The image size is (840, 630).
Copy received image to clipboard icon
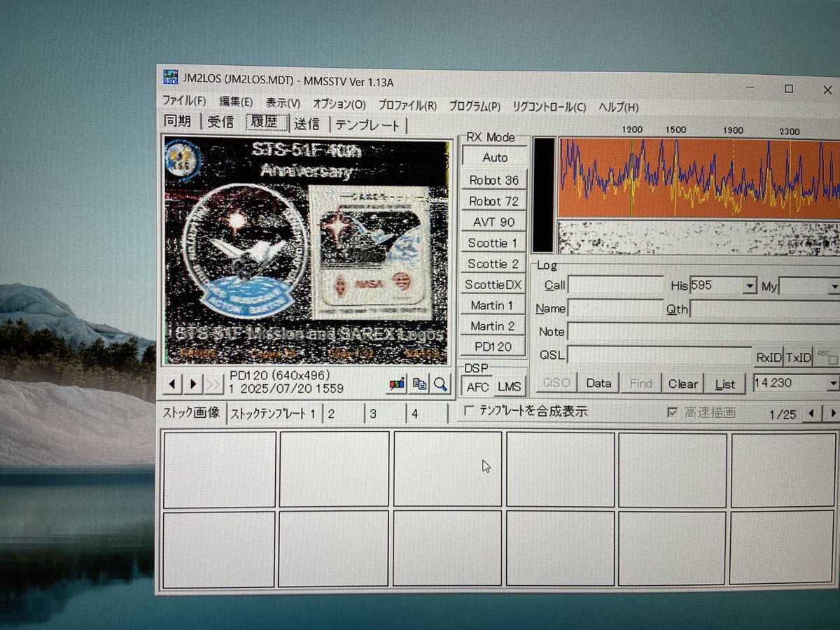pos(419,384)
